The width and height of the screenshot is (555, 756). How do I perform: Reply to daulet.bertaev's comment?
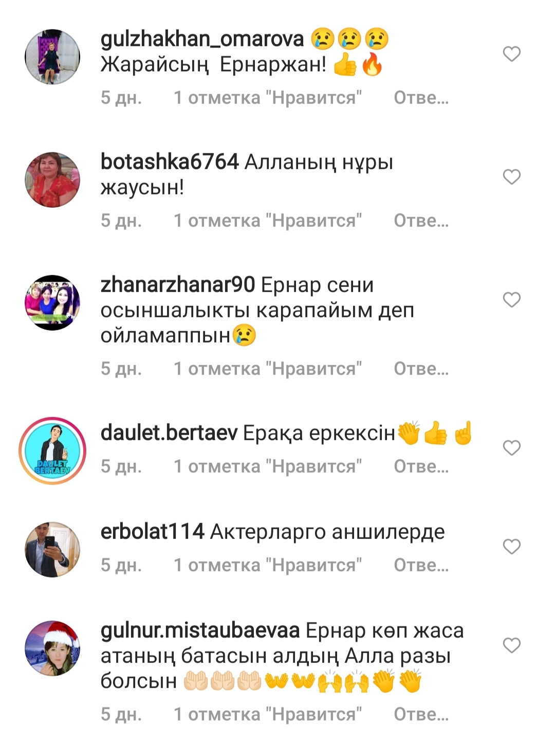click(421, 466)
